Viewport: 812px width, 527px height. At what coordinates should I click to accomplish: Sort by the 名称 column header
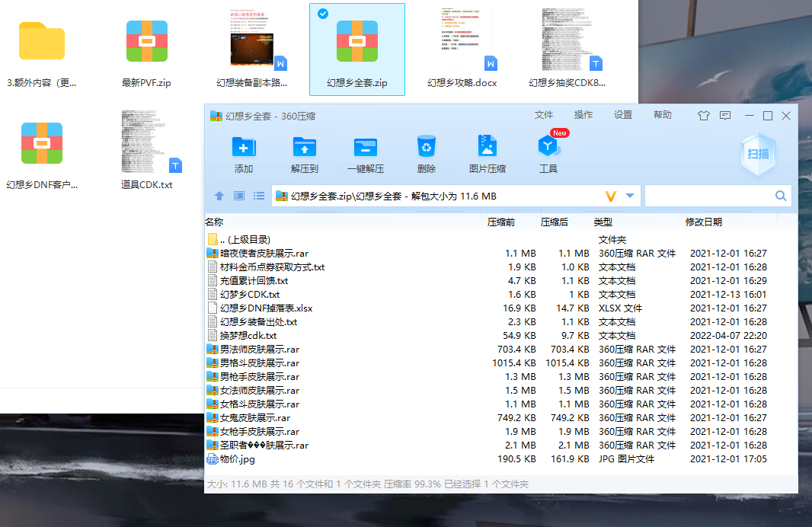214,222
